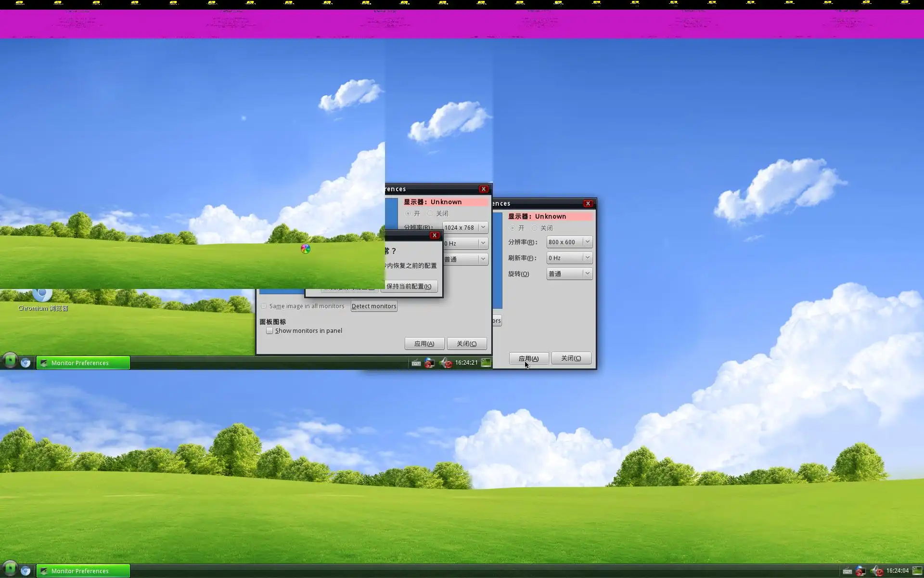Expand the 1024 x 768 resolution dropdown
This screenshot has width=924, height=578.
point(465,228)
